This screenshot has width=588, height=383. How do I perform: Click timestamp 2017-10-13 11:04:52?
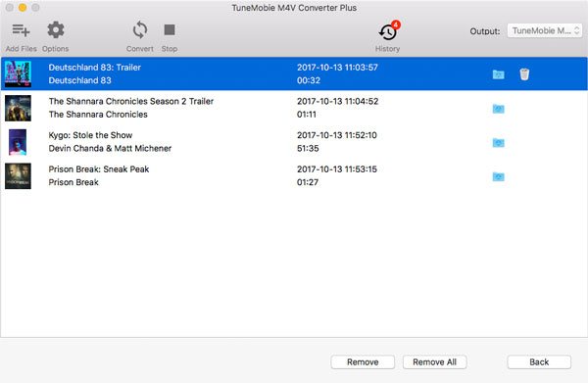[x=337, y=101]
